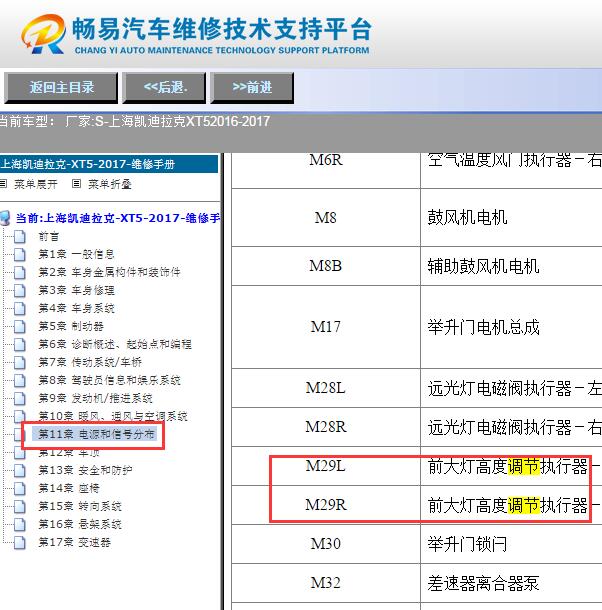Screen dimensions: 602x610
Task: Click the 上海凯迪拉克-XT5-2017-维修手册 panel header
Action: (x=109, y=164)
